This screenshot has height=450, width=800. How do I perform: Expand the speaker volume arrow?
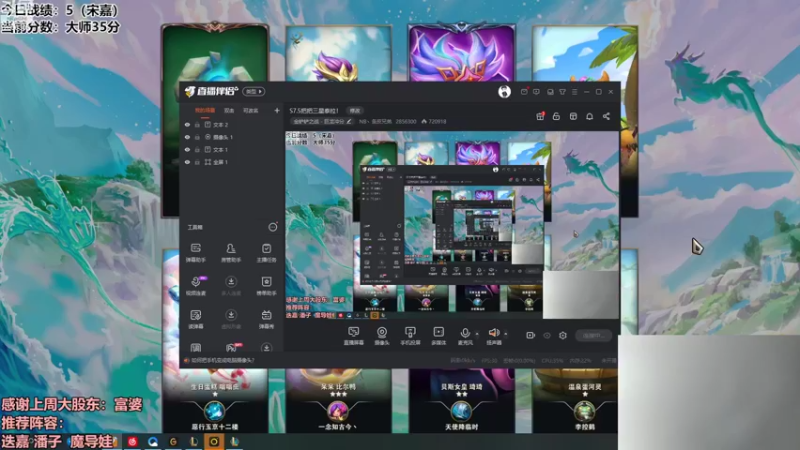[x=506, y=334]
